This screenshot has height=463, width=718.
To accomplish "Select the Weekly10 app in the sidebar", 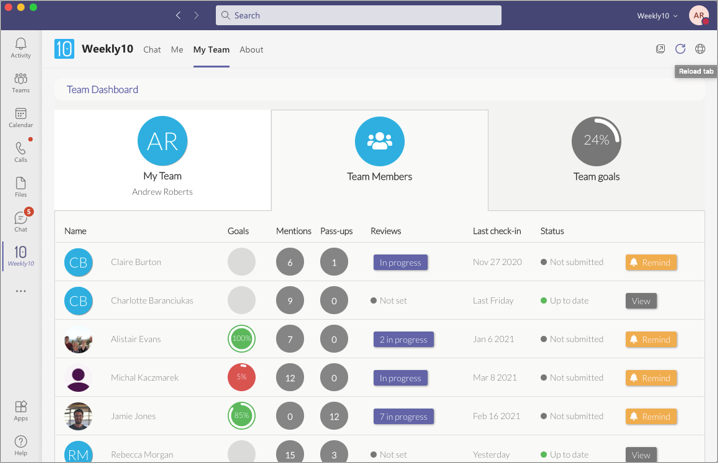I will pyautogui.click(x=21, y=256).
